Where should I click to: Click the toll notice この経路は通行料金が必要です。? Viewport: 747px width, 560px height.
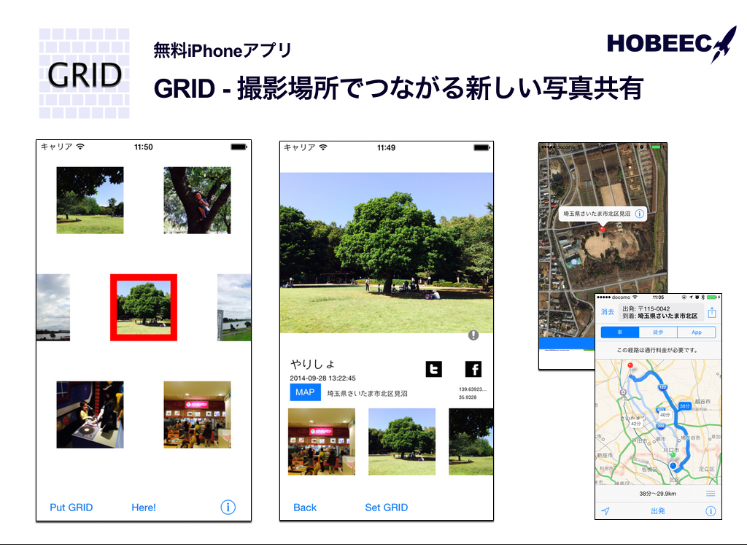coord(657,350)
